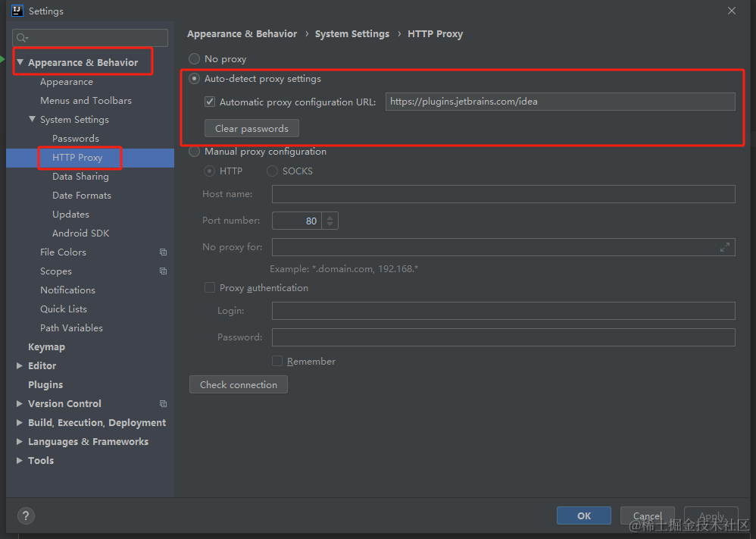This screenshot has width=756, height=539.
Task: Select Auto-detect proxy settings radio button
Action: (x=195, y=79)
